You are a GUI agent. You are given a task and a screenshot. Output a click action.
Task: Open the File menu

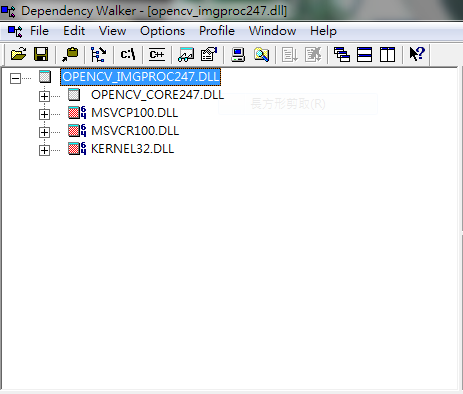tap(39, 31)
